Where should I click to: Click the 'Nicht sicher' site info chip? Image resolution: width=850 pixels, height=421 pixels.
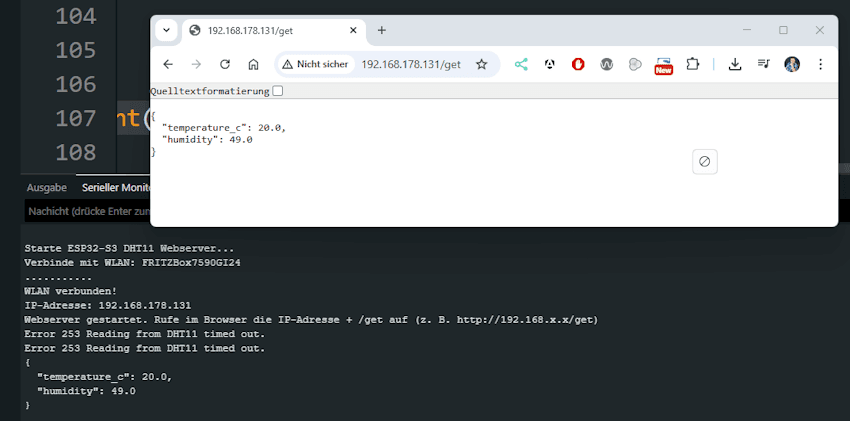[315, 64]
